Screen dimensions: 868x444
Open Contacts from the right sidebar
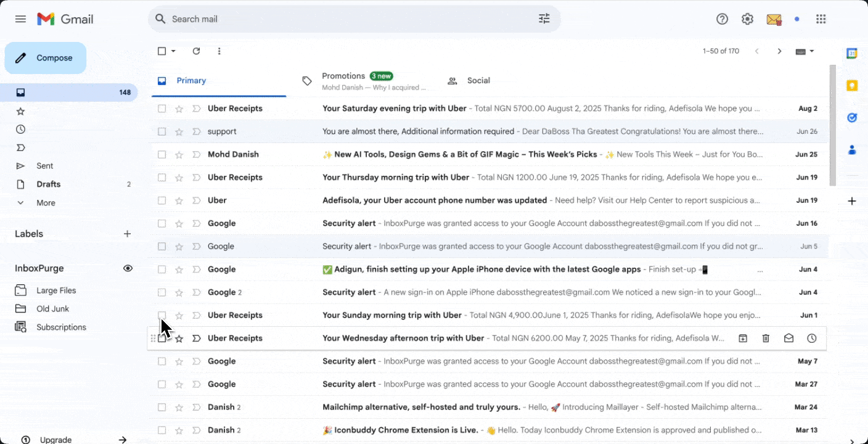pos(851,150)
